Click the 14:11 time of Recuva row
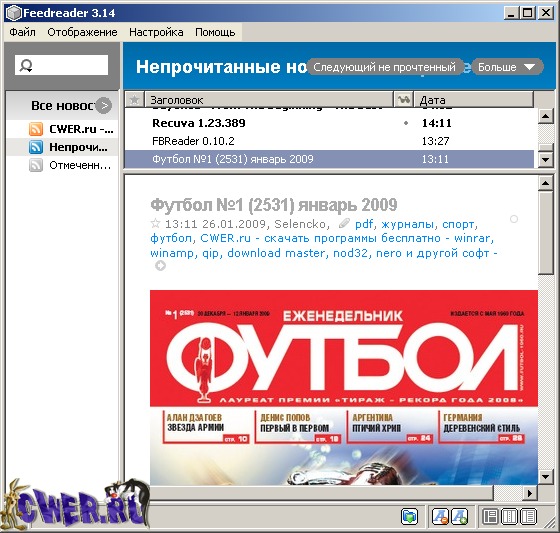 (x=436, y=123)
